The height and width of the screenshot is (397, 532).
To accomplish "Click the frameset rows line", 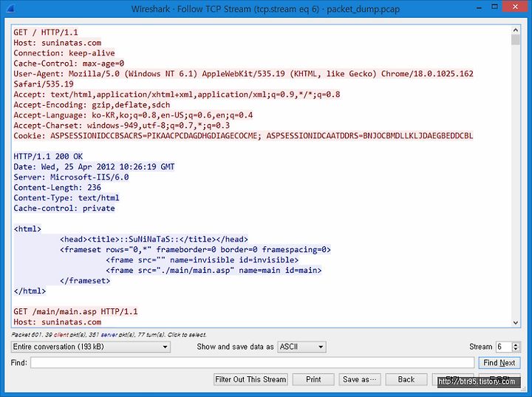I will (195, 250).
